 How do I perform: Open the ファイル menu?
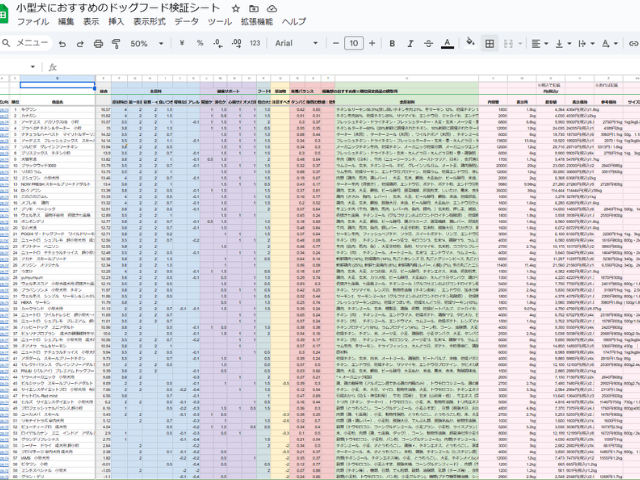[33, 22]
